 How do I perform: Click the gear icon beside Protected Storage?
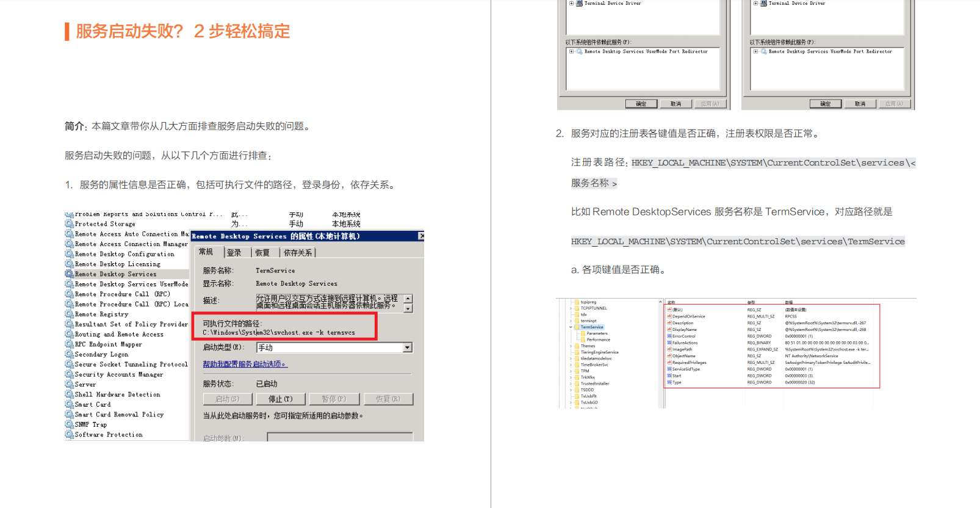pos(70,224)
